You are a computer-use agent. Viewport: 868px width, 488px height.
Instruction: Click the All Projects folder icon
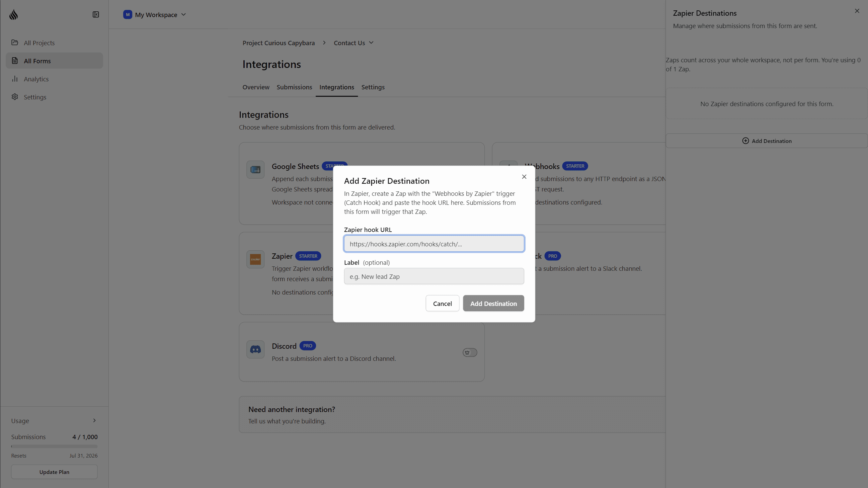[15, 43]
